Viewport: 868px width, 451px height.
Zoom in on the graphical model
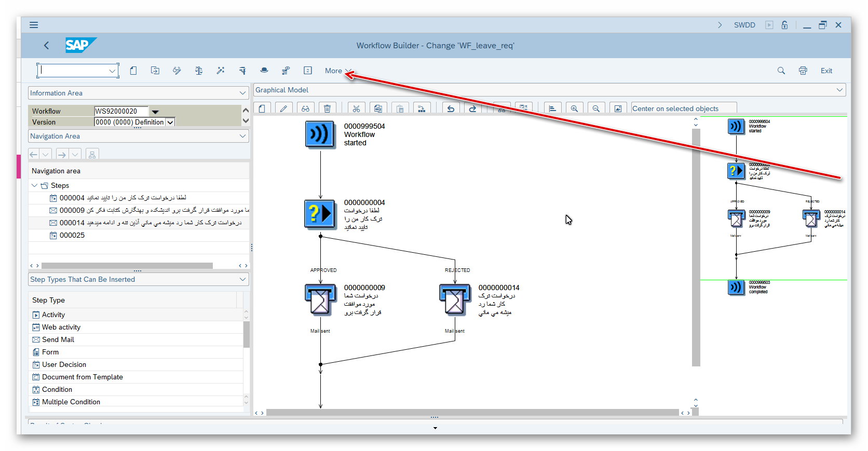pyautogui.click(x=574, y=108)
